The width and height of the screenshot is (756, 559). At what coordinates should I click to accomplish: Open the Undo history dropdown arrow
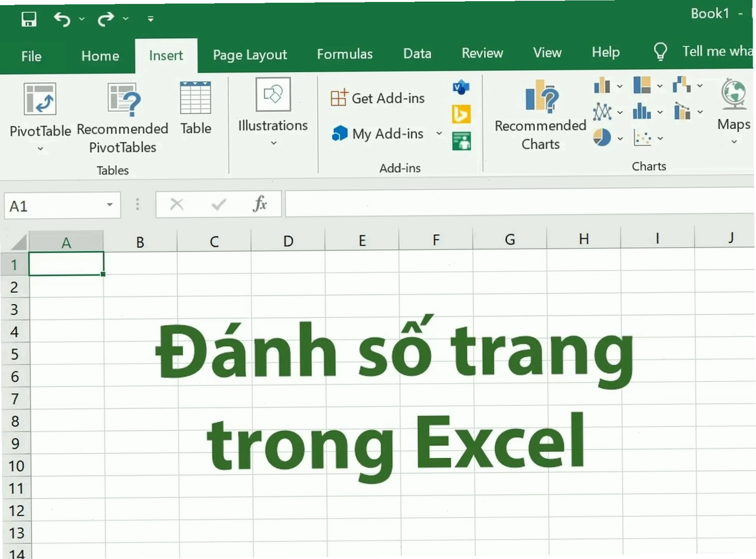[82, 18]
